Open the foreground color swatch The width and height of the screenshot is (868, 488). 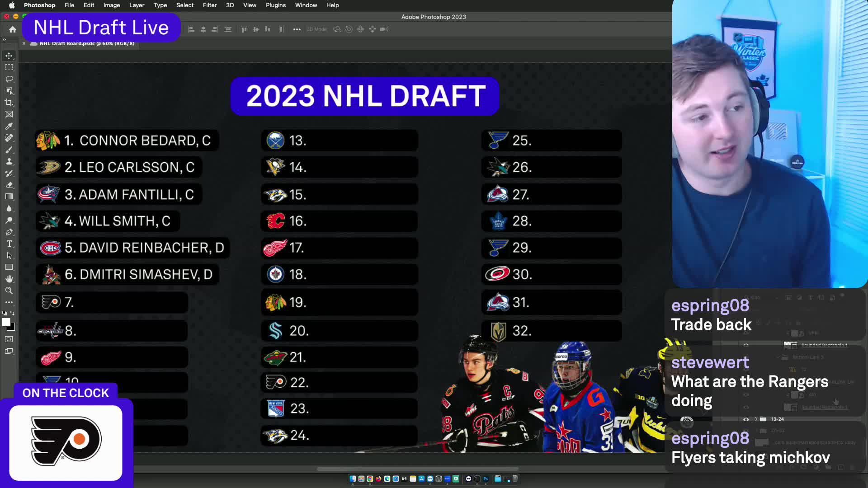[6, 322]
